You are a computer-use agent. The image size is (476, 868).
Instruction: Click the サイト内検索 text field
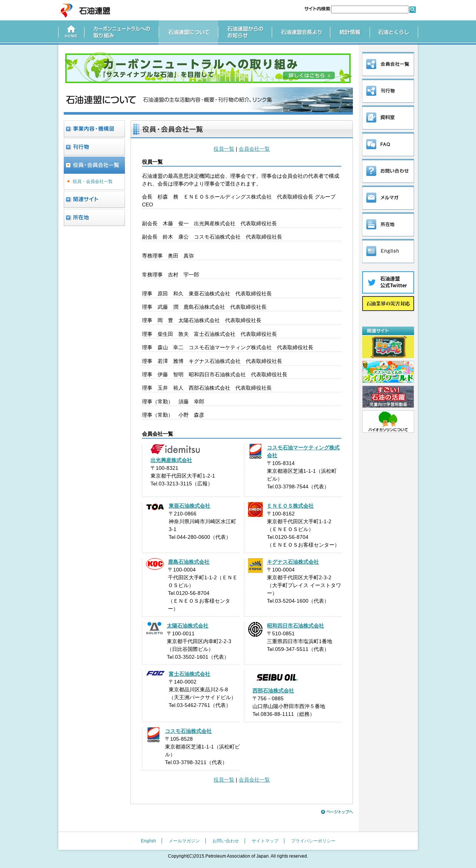point(370,10)
